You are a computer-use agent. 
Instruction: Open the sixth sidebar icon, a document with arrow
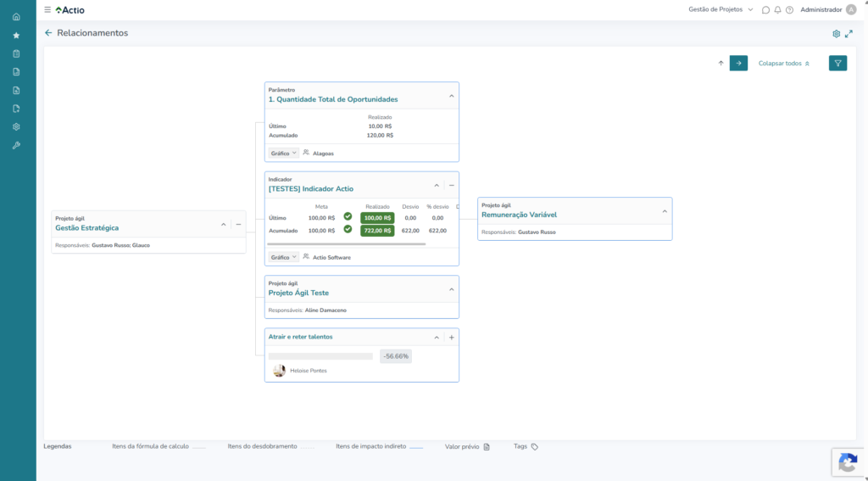point(16,109)
